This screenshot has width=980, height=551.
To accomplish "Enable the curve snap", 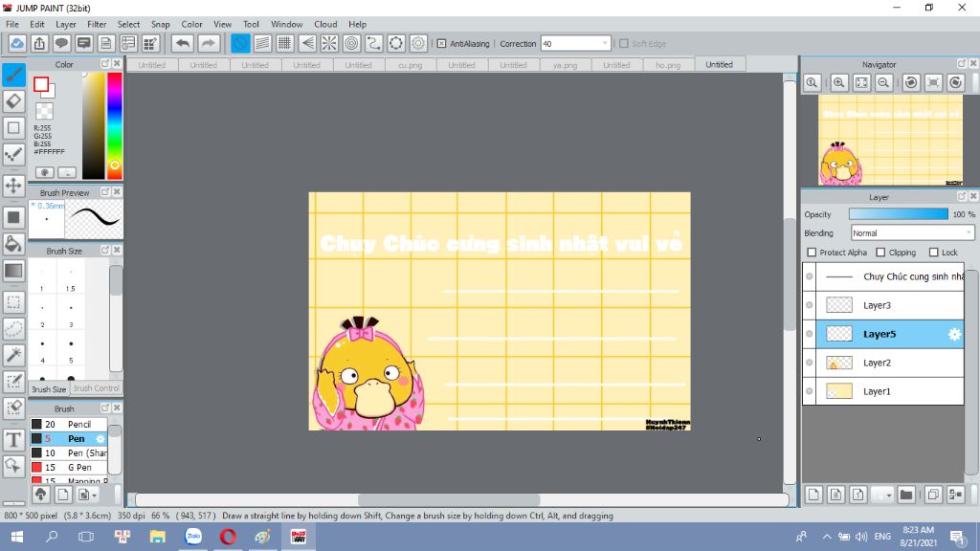I will (x=374, y=43).
